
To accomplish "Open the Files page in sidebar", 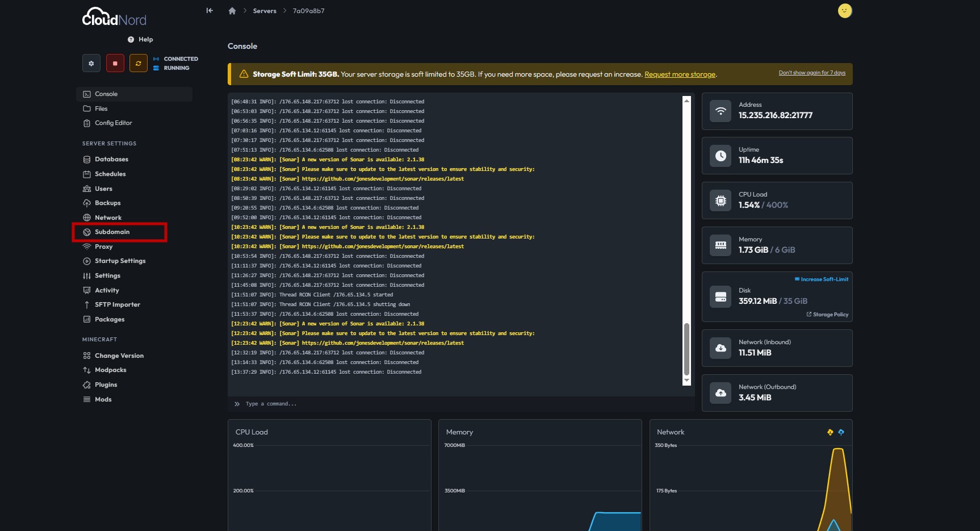I will tap(101, 108).
